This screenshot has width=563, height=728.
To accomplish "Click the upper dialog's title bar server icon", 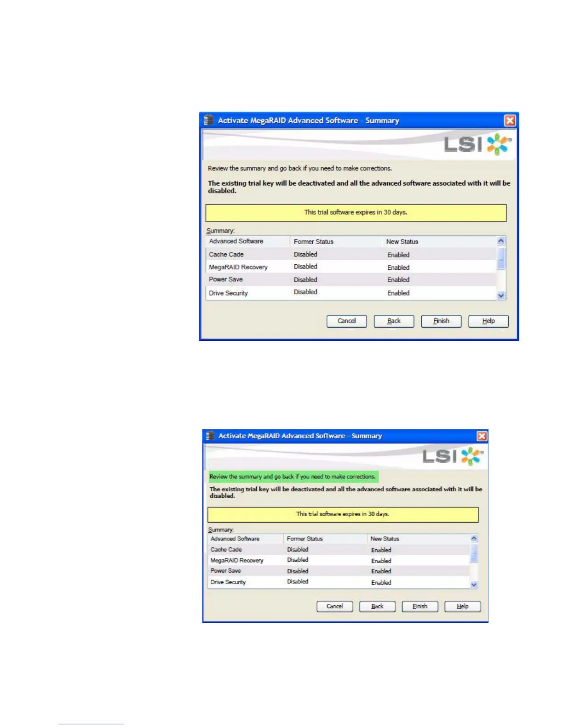I will tap(209, 120).
